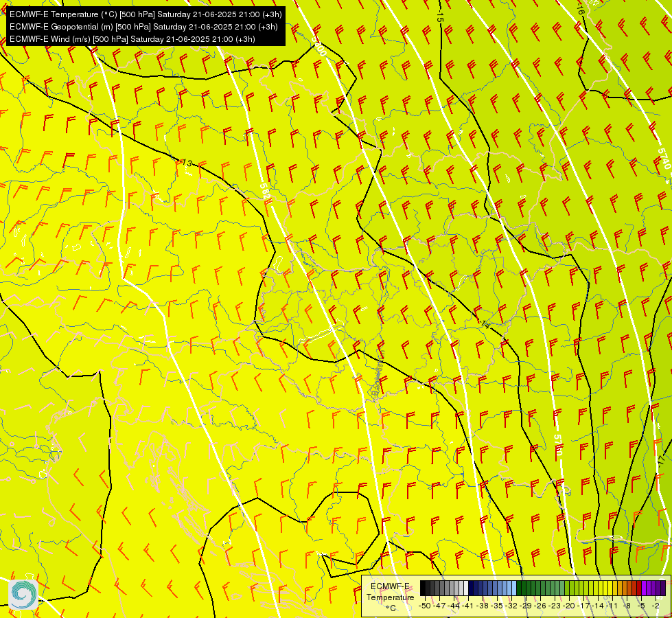Click the 14 isotherm contour label

coord(485,324)
